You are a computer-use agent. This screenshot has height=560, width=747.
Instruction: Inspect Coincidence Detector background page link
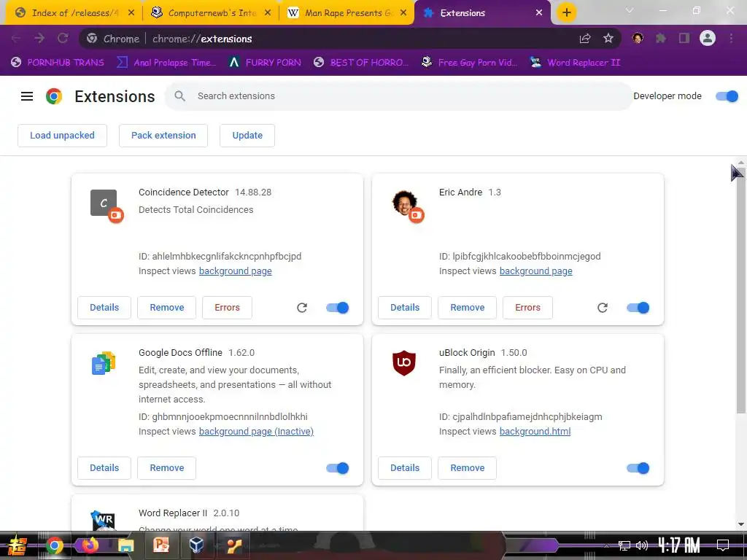point(236,271)
